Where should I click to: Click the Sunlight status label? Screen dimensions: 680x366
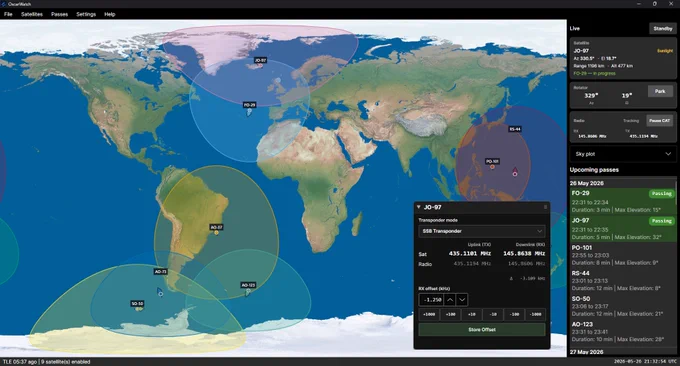coord(665,51)
